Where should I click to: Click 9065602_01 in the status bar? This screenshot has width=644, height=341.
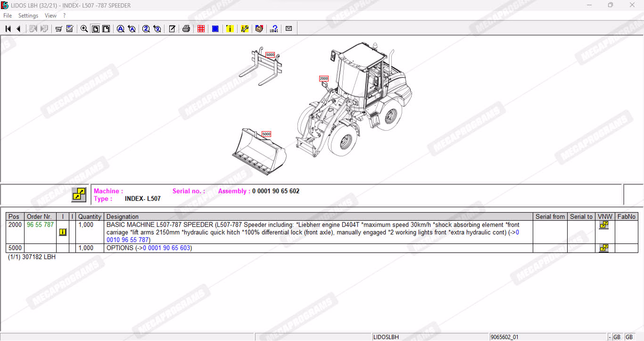504,337
